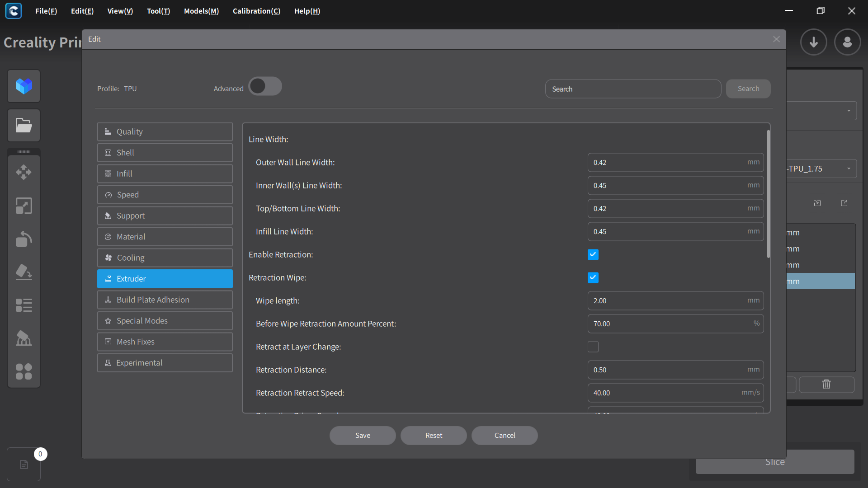Edit Before Wipe Retraction Amount Percent field
The height and width of the screenshot is (488, 868).
pos(675,324)
